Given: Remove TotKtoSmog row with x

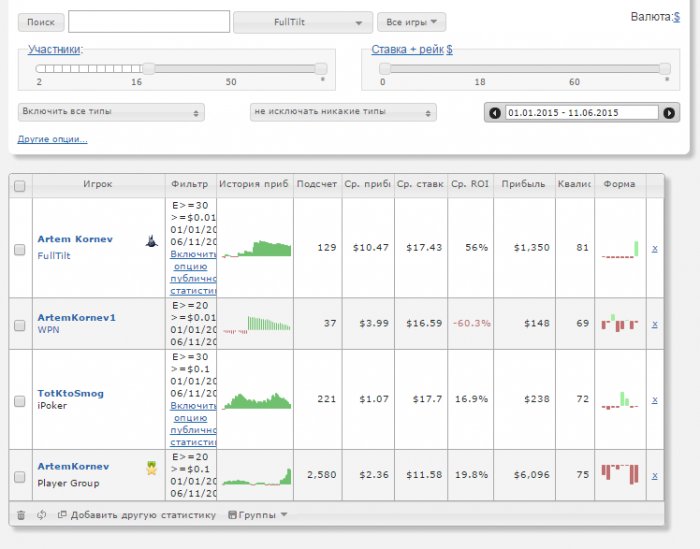Looking at the screenshot, I should click(654, 400).
